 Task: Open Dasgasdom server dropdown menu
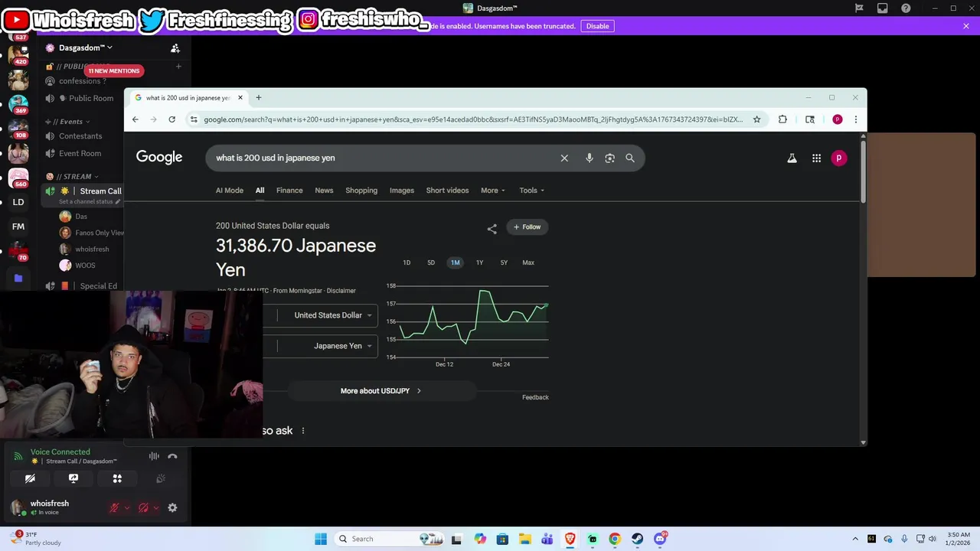[85, 48]
